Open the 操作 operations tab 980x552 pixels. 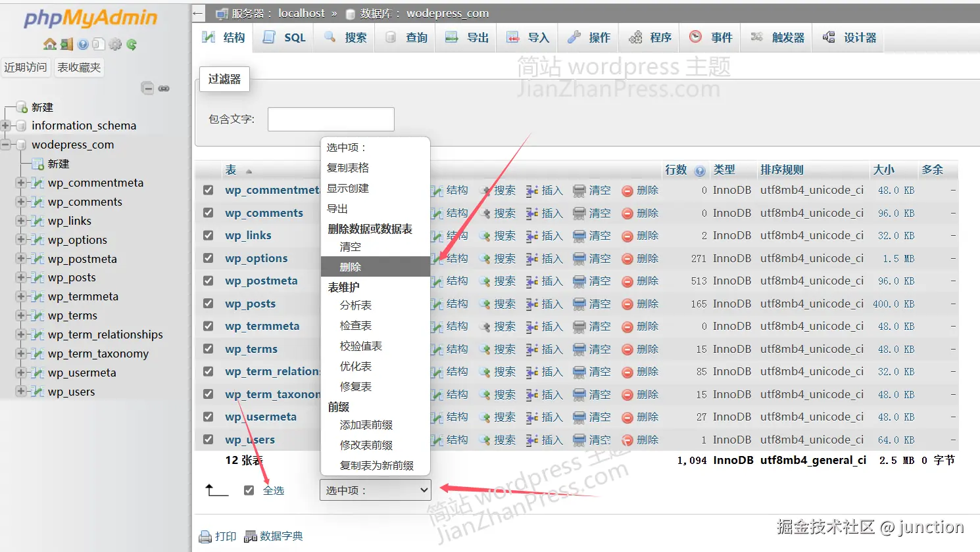click(589, 37)
